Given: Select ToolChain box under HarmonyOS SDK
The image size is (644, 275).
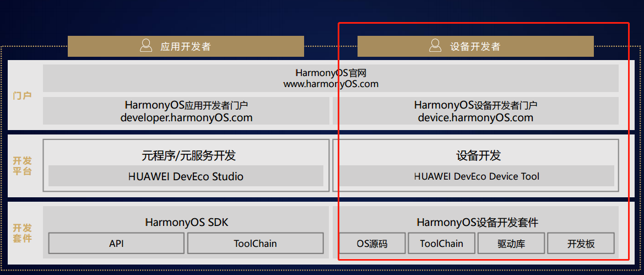Looking at the screenshot, I should pyautogui.click(x=256, y=244).
